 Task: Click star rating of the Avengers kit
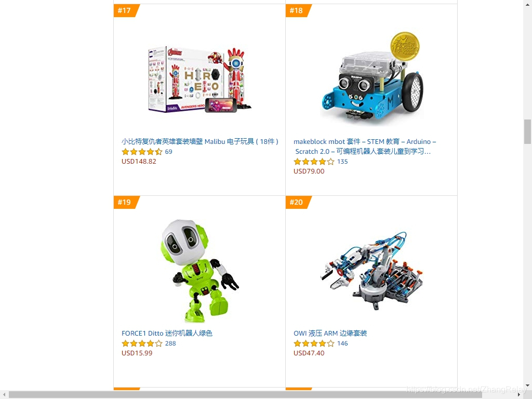tap(142, 152)
